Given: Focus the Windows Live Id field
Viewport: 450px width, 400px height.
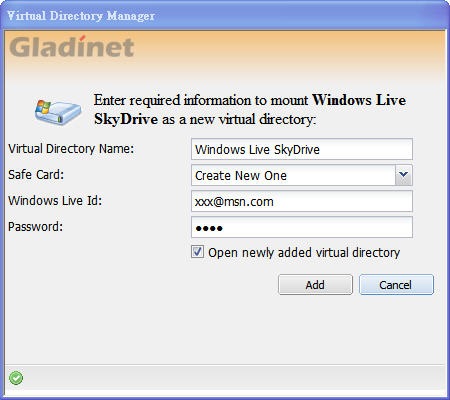Looking at the screenshot, I should 302,201.
